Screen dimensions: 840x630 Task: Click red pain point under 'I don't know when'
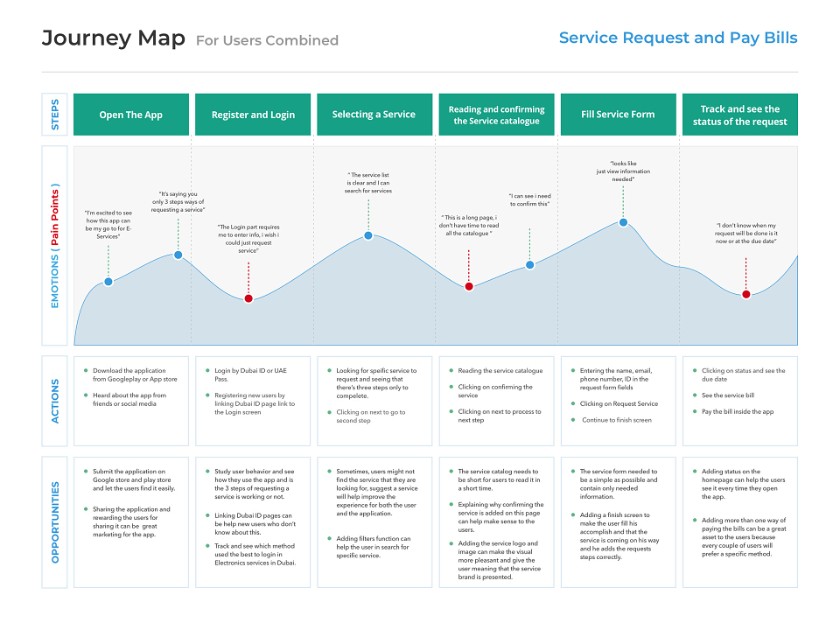click(745, 294)
